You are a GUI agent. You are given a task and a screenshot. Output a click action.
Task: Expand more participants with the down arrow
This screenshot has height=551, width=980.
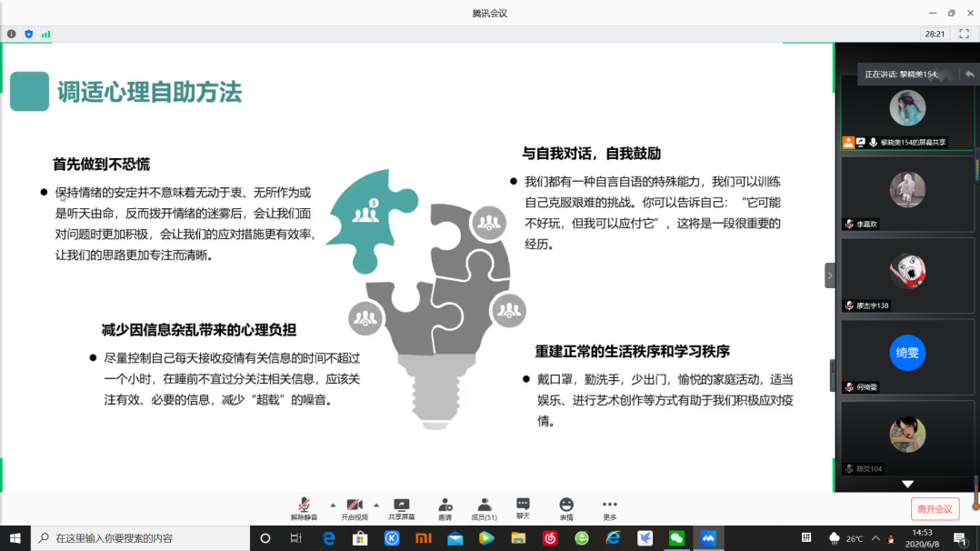pos(905,484)
